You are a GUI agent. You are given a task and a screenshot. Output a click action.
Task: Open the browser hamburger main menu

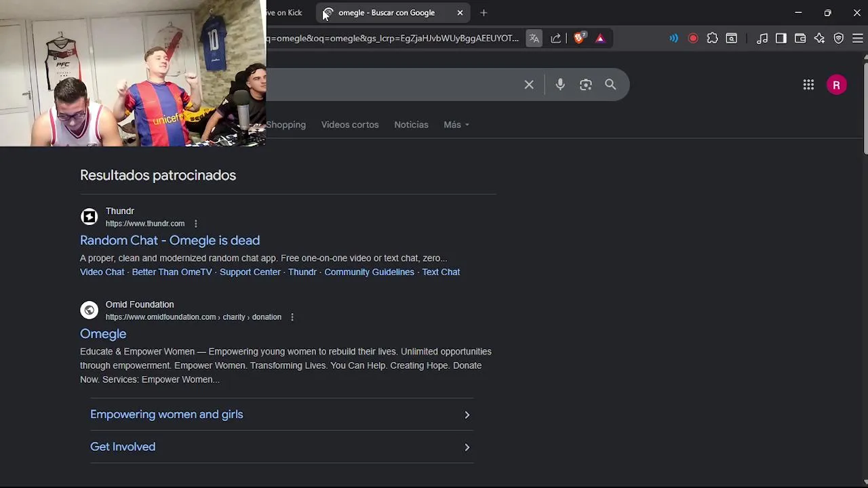[858, 39]
